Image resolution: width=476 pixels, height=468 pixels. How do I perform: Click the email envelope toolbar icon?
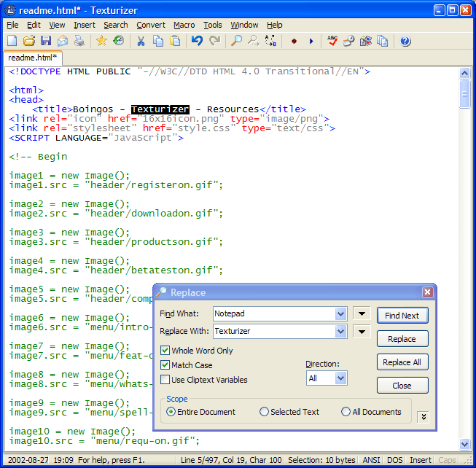63,41
